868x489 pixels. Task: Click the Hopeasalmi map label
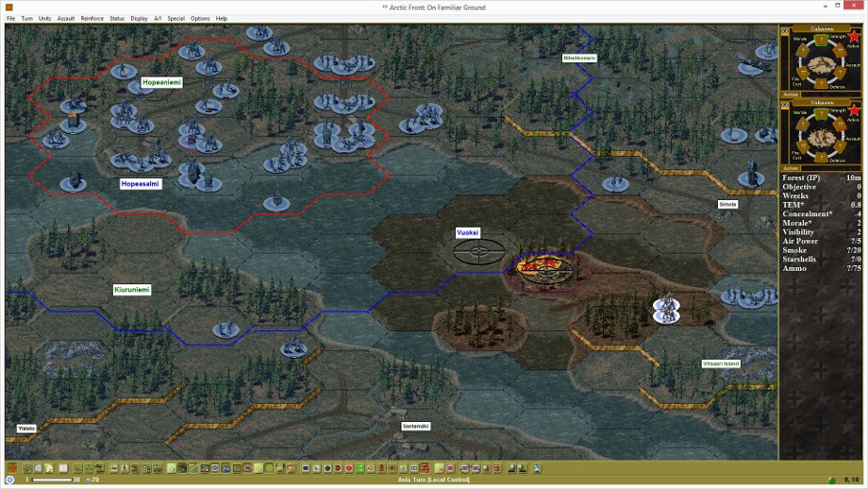click(141, 184)
